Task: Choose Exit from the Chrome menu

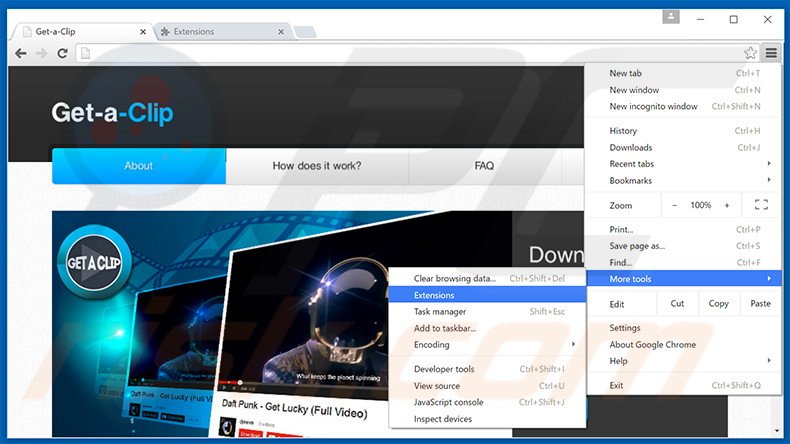Action: coord(684,385)
